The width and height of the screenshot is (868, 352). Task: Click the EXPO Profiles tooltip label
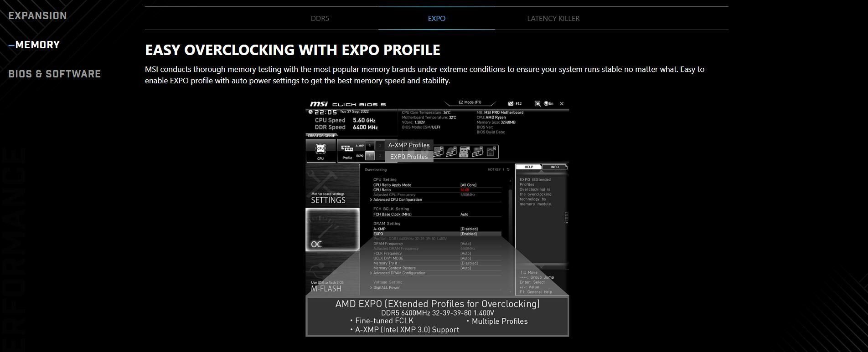409,157
